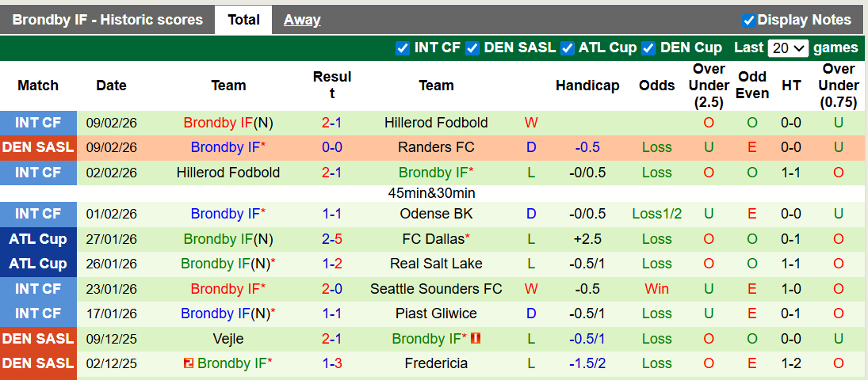This screenshot has height=380, width=868.
Task: Click the ATL Cup league label for the FC Dallas match
Action: [38, 239]
